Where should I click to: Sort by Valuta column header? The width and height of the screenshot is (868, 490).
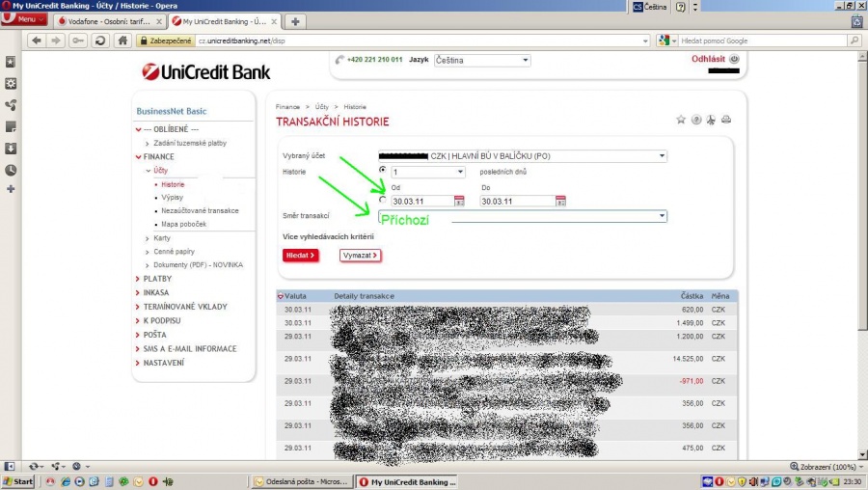click(x=295, y=296)
